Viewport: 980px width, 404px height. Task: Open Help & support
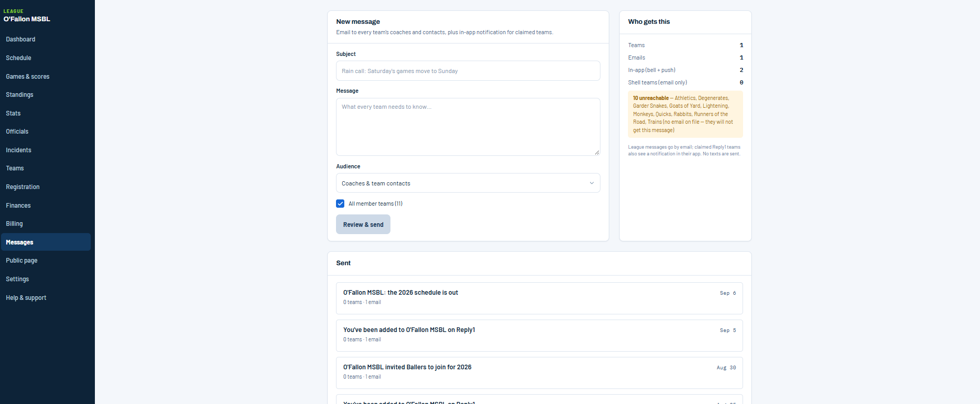point(26,298)
